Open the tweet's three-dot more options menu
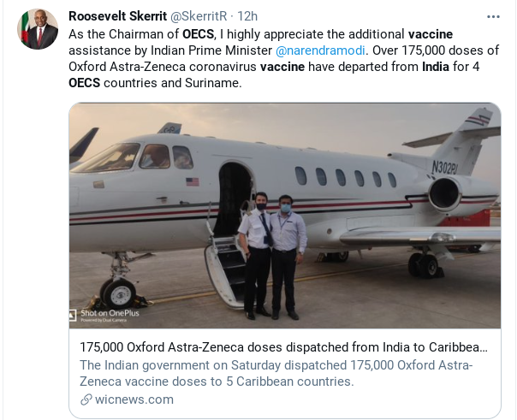 [493, 16]
